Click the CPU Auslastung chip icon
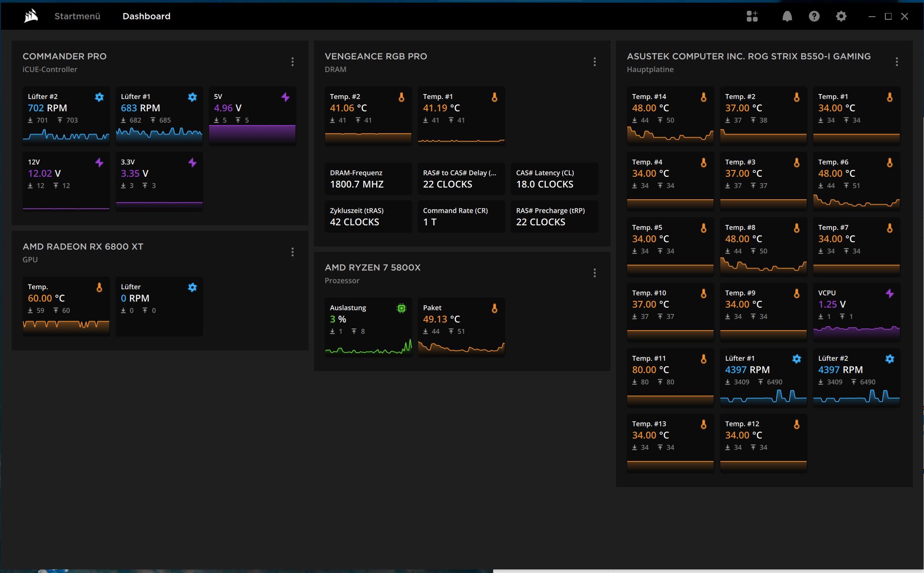Image resolution: width=924 pixels, height=573 pixels. 401,308
